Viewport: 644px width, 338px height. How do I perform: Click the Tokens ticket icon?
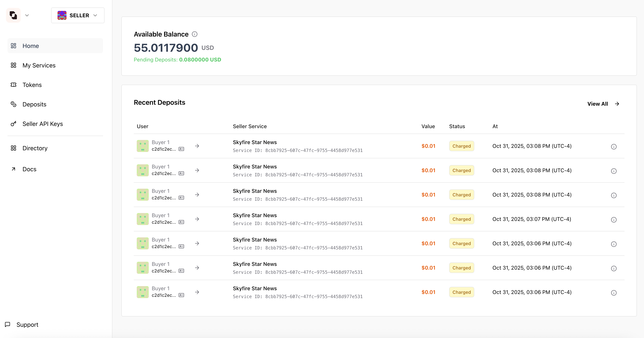13,85
